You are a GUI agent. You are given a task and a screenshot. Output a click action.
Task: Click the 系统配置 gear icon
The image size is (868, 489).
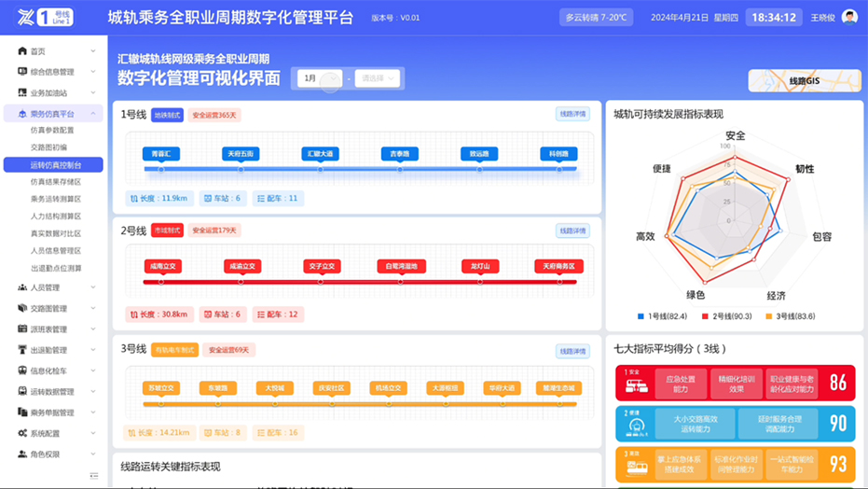(x=22, y=434)
